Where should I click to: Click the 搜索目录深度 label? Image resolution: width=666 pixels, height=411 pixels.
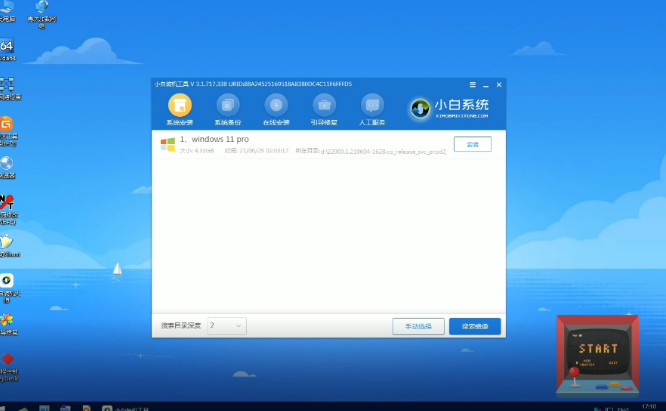coord(181,326)
